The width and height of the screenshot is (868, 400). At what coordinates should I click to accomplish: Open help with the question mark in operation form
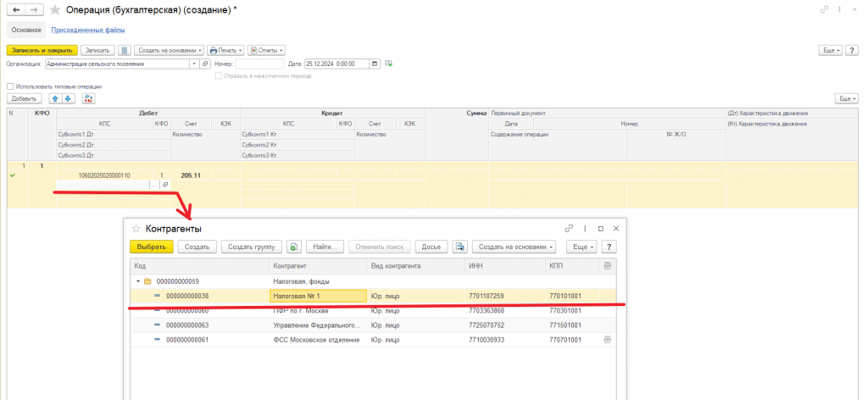pyautogui.click(x=852, y=50)
